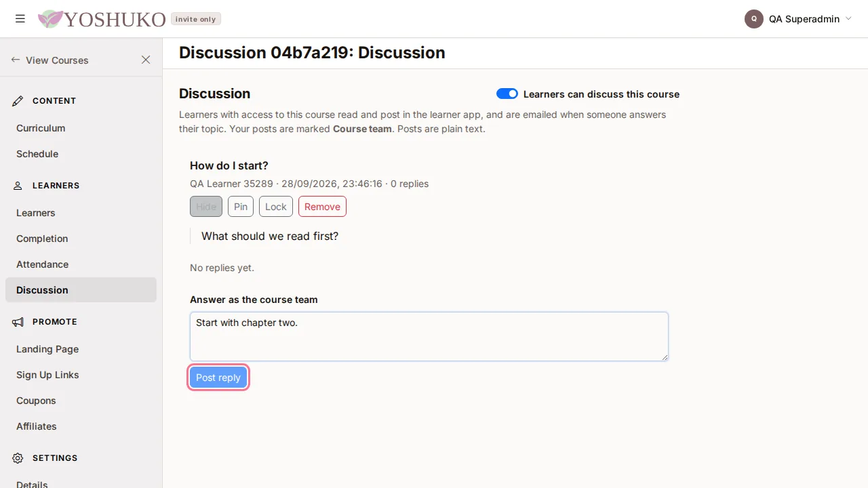Click the invite only badge
The width and height of the screenshot is (868, 488).
pyautogui.click(x=196, y=19)
